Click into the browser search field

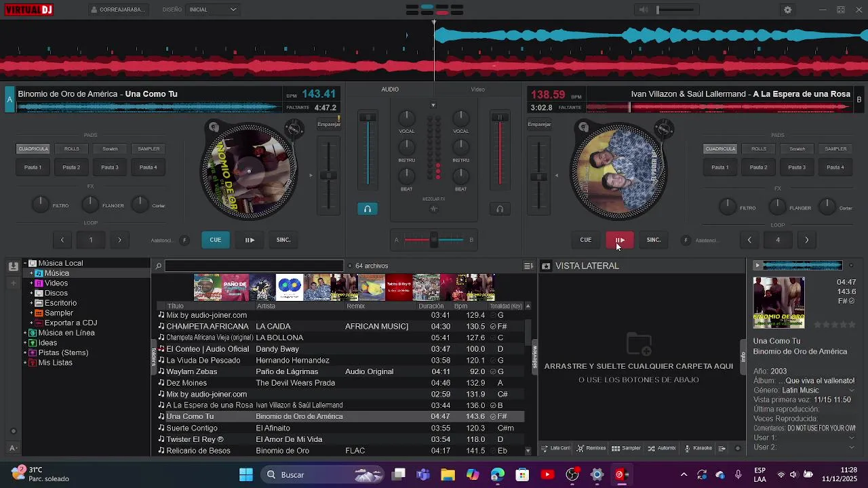254,266
